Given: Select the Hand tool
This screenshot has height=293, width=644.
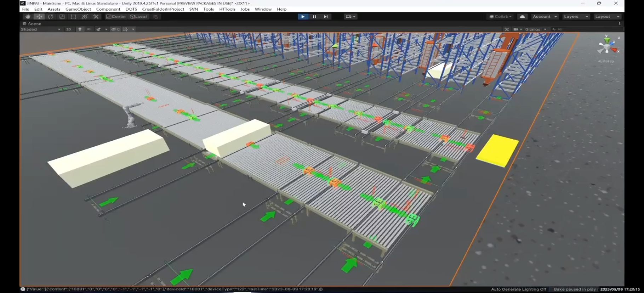Looking at the screenshot, I should coord(28,17).
